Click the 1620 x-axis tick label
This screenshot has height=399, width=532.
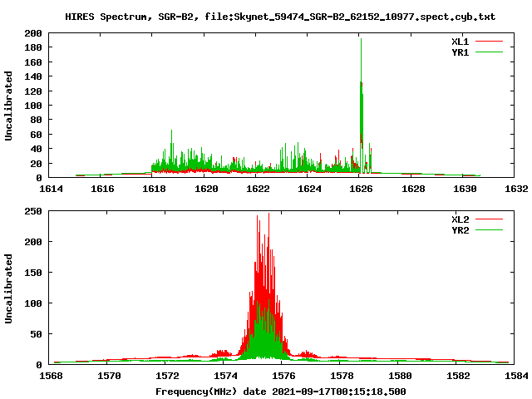tap(206, 189)
